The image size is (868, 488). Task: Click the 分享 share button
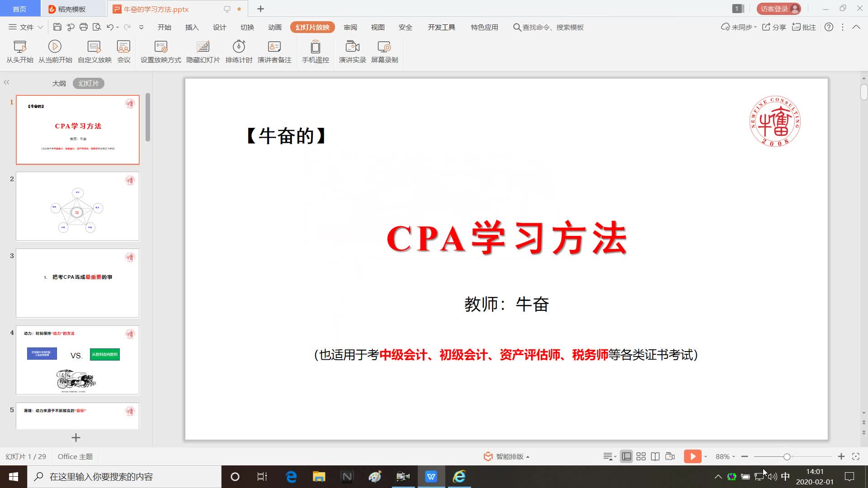774,27
